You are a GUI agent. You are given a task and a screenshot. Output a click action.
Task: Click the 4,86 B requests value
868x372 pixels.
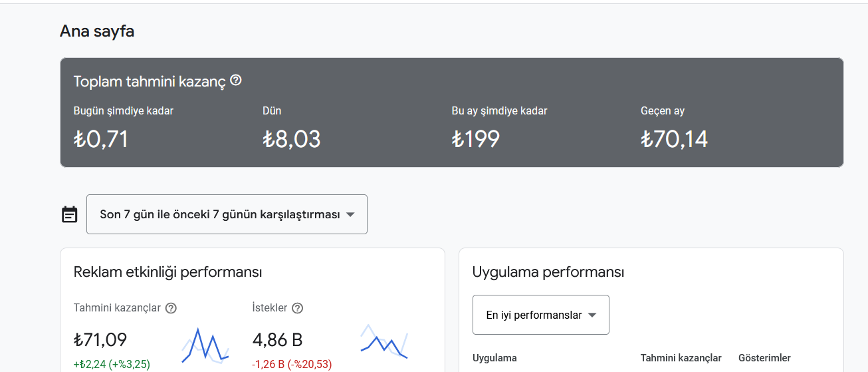pos(278,340)
